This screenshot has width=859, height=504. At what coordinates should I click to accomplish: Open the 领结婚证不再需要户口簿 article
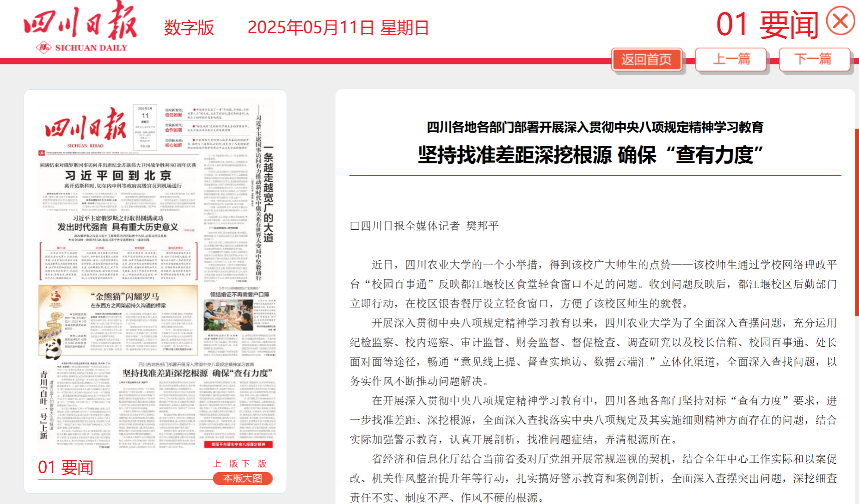tap(239, 294)
